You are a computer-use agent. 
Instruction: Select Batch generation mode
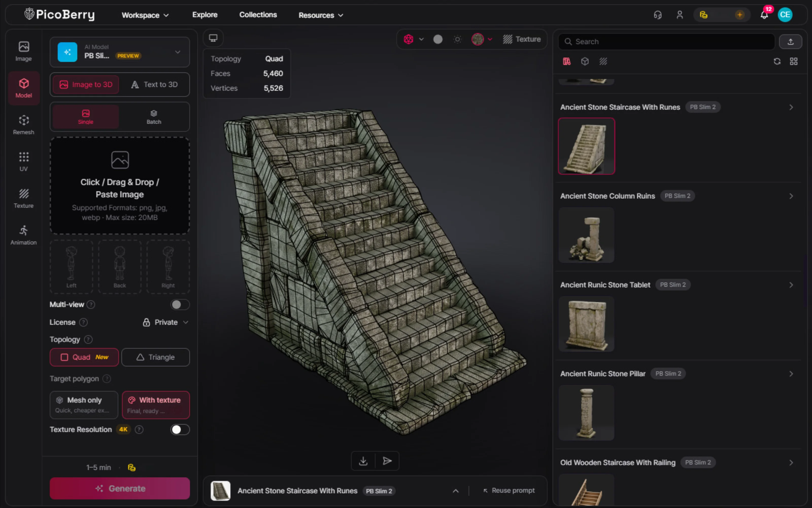[154, 117]
